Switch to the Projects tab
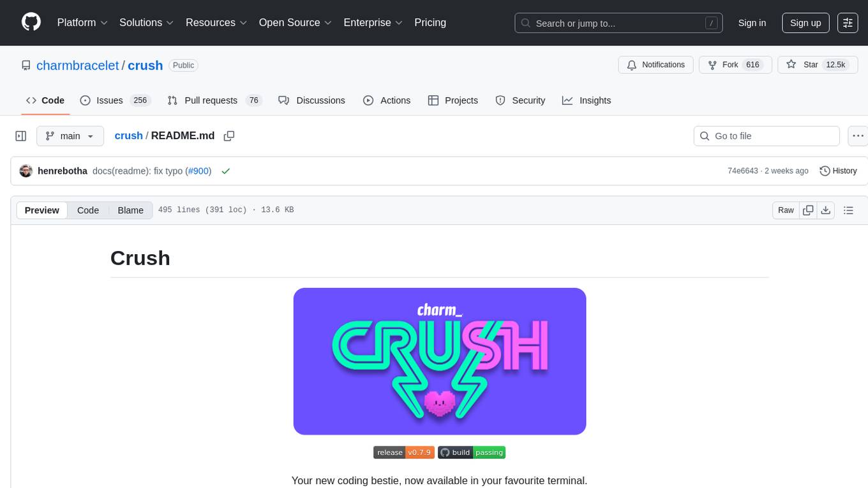This screenshot has height=488, width=868. pyautogui.click(x=453, y=100)
